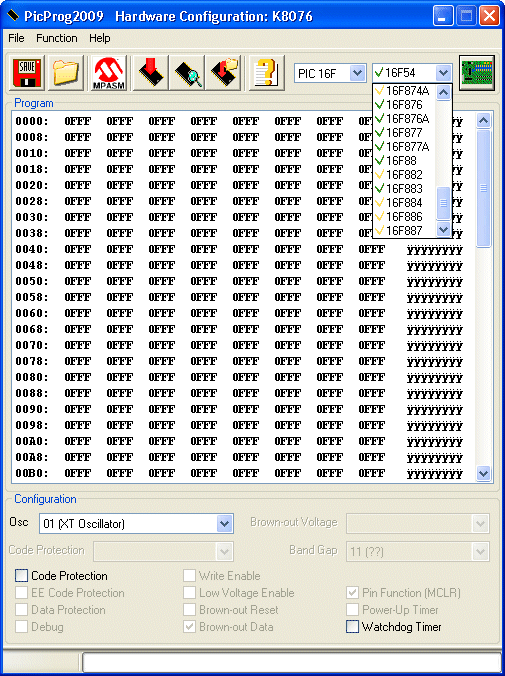Click the Program panel scrollbar thumb
The width and height of the screenshot is (505, 676).
tap(483, 188)
